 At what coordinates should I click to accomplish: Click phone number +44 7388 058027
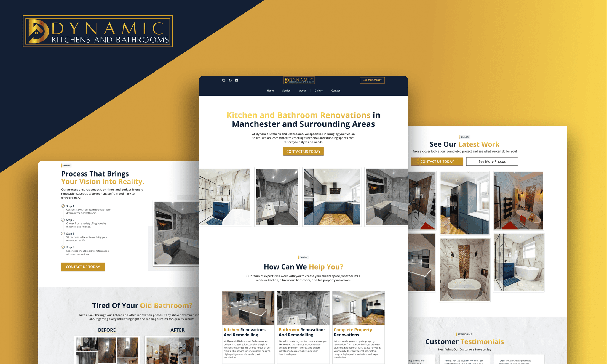[x=372, y=80]
